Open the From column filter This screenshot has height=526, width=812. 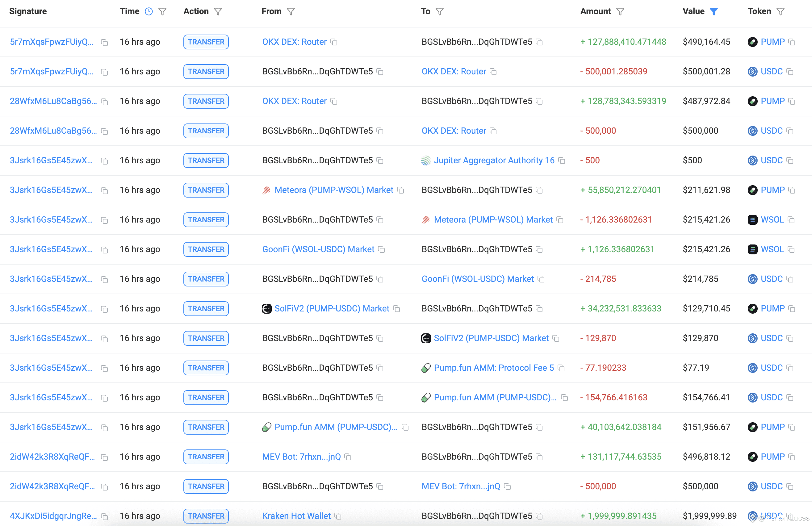pos(291,12)
